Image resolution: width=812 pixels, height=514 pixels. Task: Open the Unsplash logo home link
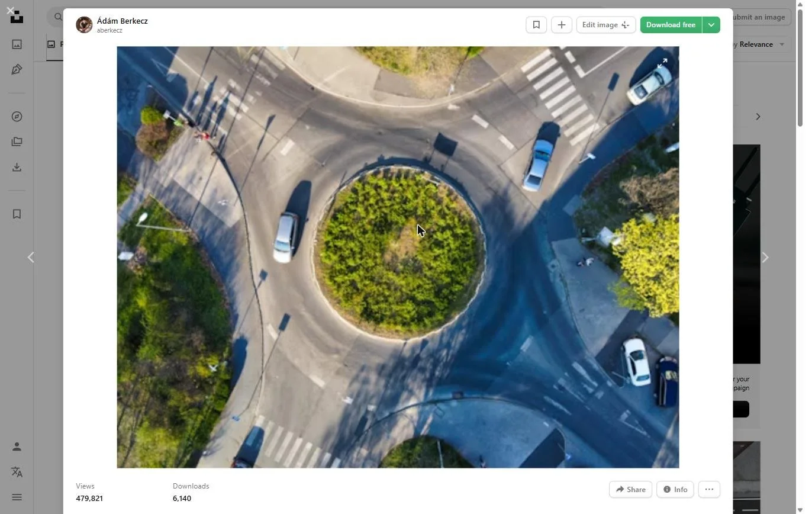[17, 17]
